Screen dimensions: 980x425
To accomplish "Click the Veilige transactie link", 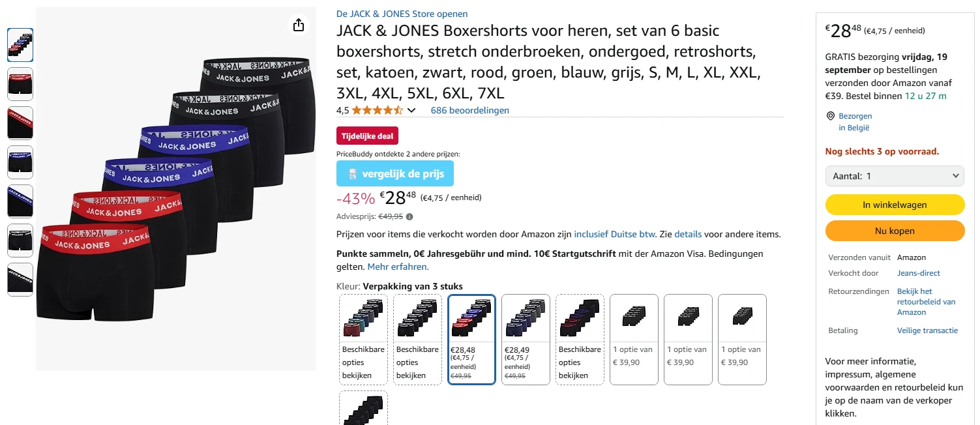I will tap(927, 330).
